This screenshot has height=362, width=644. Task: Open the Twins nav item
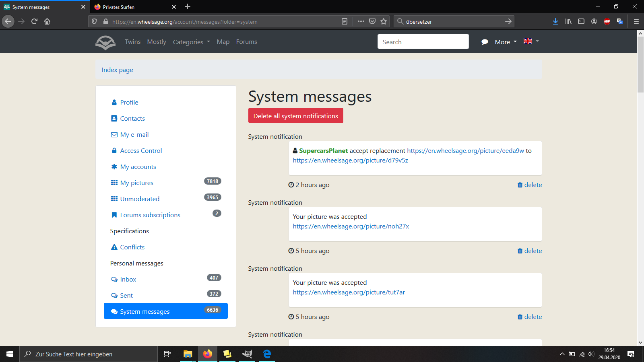click(x=133, y=42)
